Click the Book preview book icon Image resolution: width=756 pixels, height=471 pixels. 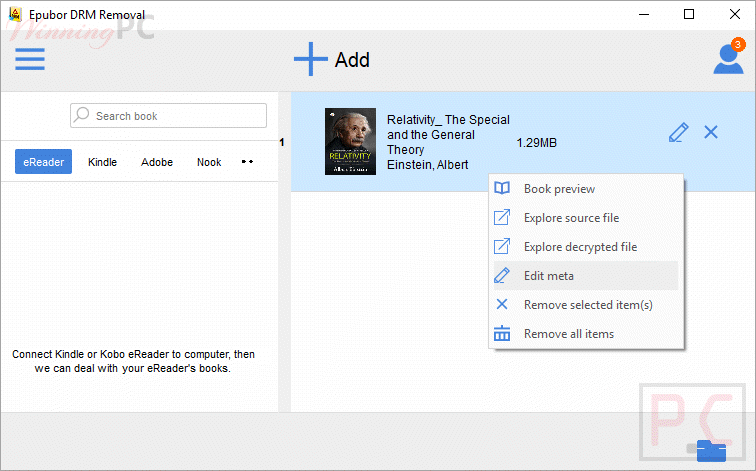502,188
